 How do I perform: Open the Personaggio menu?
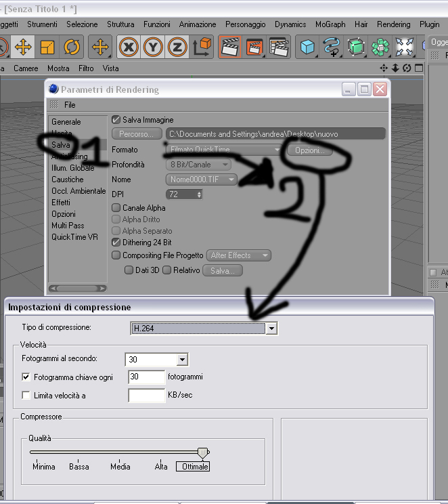[x=246, y=24]
